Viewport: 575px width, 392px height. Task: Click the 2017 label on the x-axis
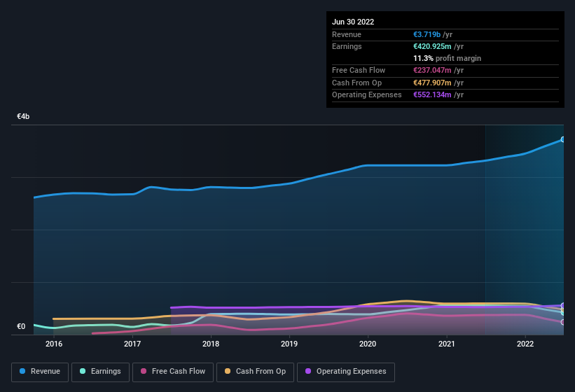point(132,344)
